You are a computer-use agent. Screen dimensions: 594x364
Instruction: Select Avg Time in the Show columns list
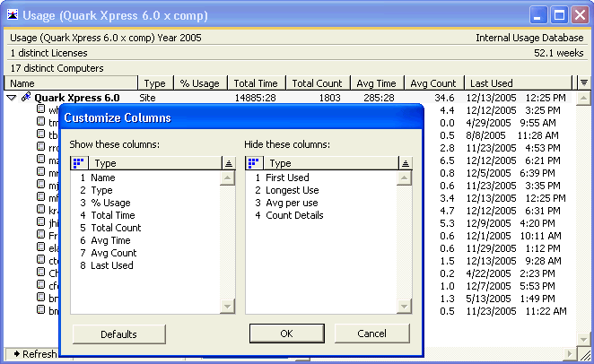[110, 240]
